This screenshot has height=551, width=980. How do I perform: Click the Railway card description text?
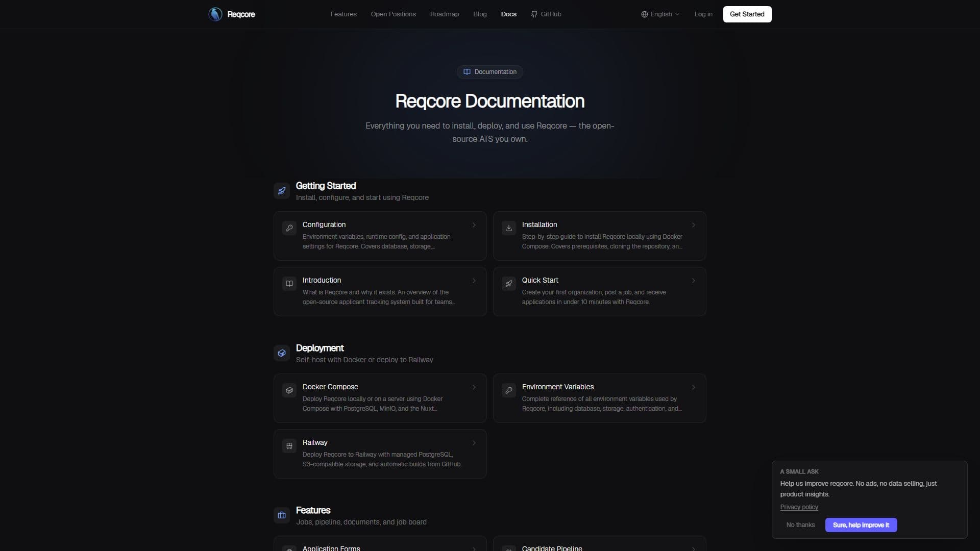coord(382,459)
